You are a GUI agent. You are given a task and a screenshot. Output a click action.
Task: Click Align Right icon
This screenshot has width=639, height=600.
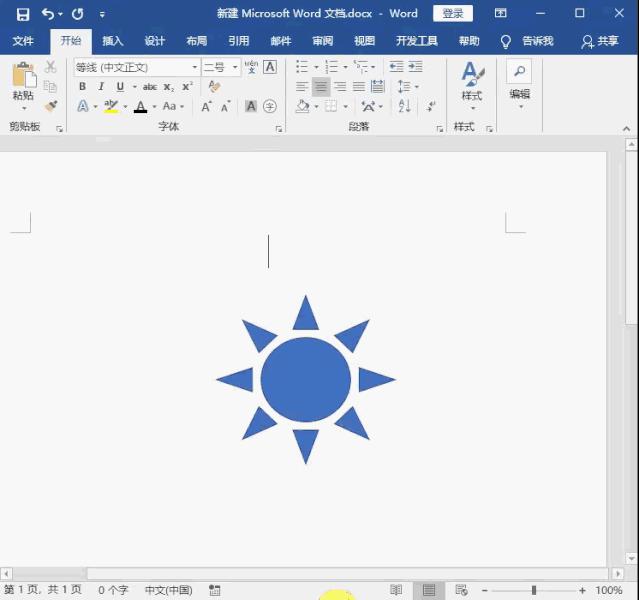pyautogui.click(x=340, y=86)
